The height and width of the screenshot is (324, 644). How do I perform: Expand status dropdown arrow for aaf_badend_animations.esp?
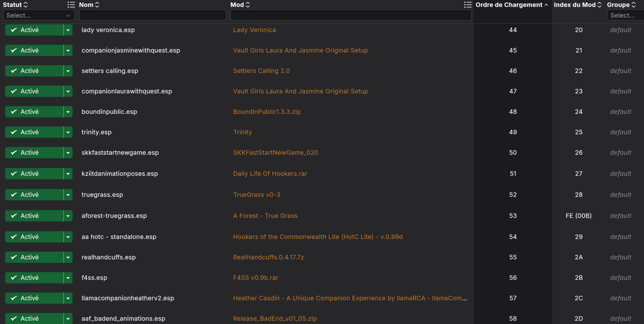click(x=68, y=319)
